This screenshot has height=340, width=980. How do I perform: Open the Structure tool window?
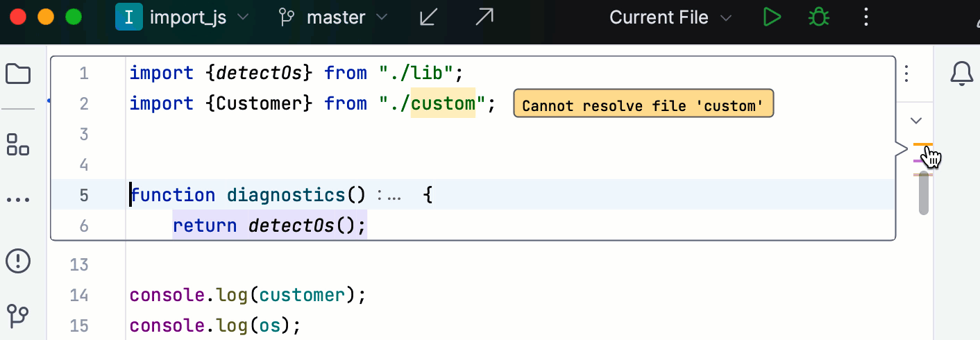point(18,144)
